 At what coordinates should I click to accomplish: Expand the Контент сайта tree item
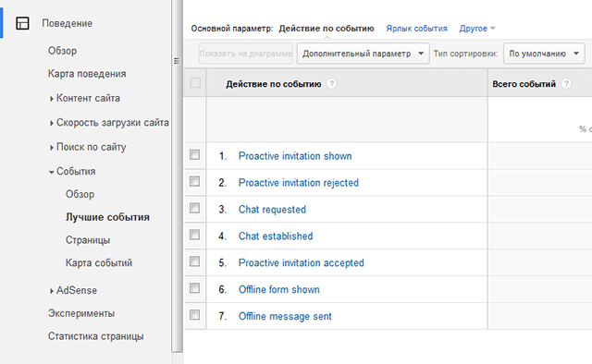tap(52, 99)
